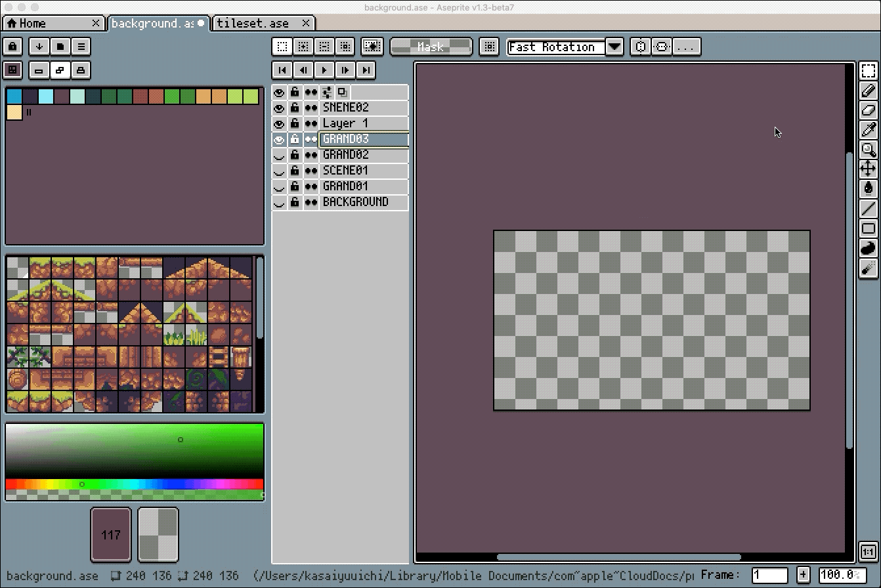This screenshot has width=881, height=588.
Task: Select the Rectangular Marquee tool
Action: [869, 71]
